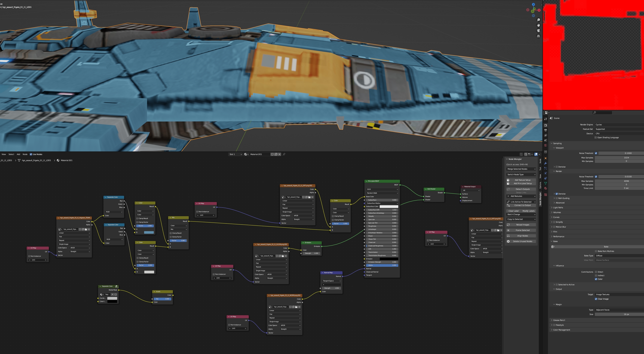
Task: Open the Add menu in node editor
Action: (x=18, y=154)
